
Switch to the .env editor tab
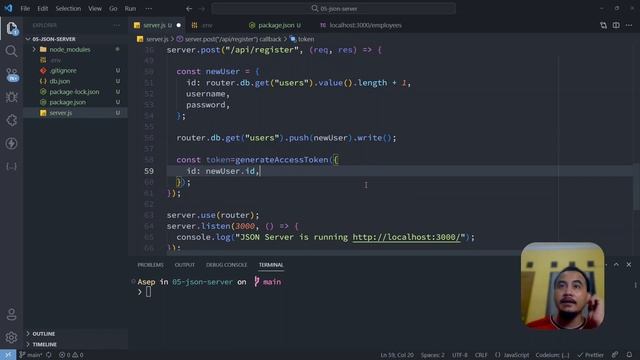click(x=207, y=25)
